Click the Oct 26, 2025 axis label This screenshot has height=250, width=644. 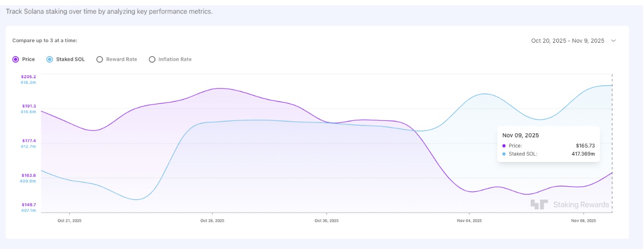point(212,221)
